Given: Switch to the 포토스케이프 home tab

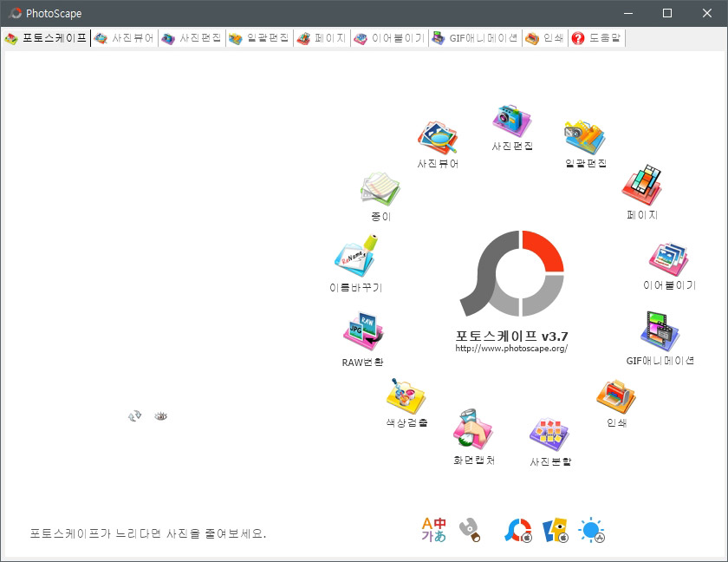Looking at the screenshot, I should click(46, 38).
